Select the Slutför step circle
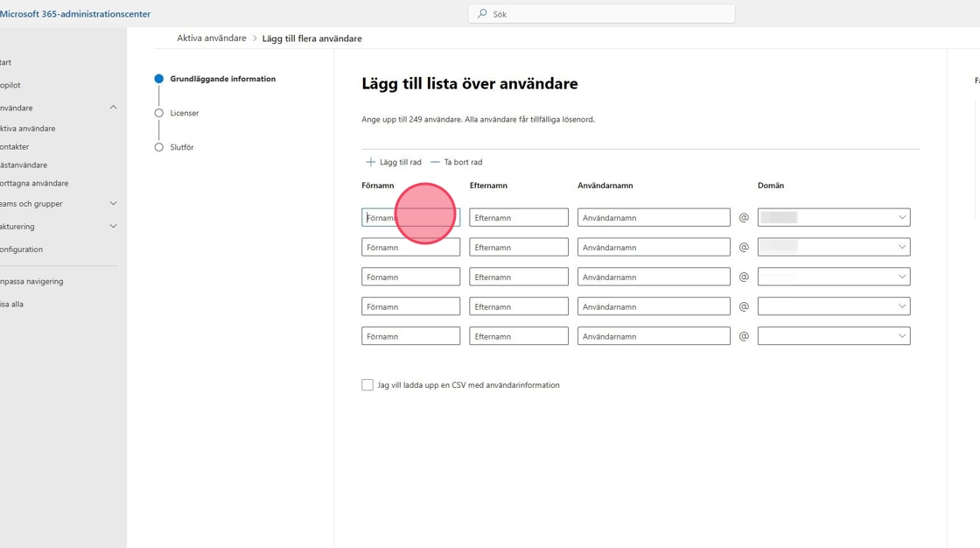This screenshot has height=548, width=980. 158,147
